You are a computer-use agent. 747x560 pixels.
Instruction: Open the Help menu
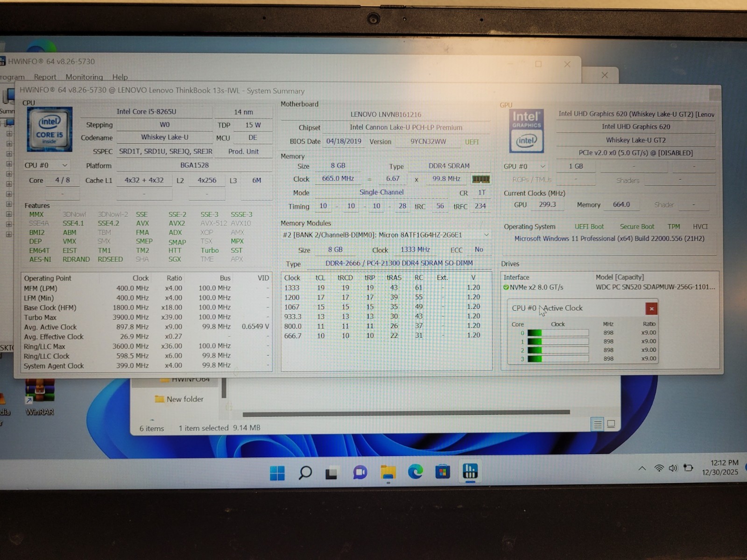[120, 77]
